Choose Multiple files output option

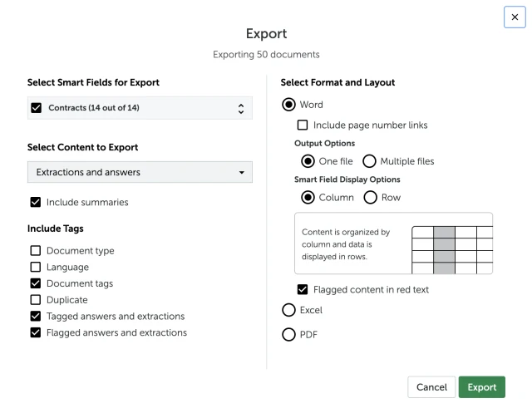370,161
